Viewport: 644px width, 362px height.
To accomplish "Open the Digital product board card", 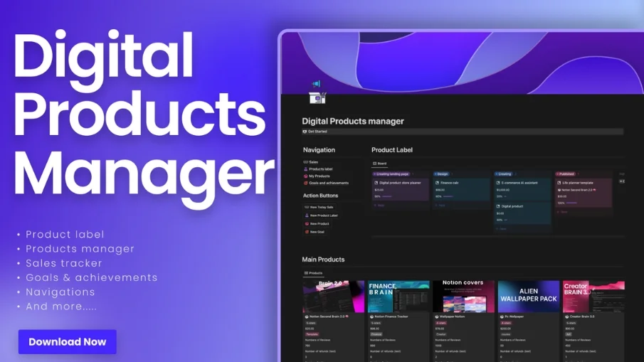I will pos(522,213).
